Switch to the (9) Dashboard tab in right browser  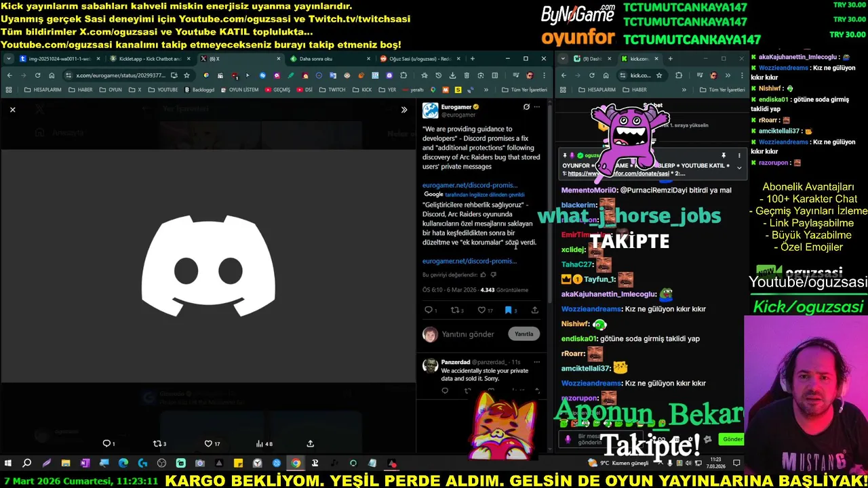point(591,59)
